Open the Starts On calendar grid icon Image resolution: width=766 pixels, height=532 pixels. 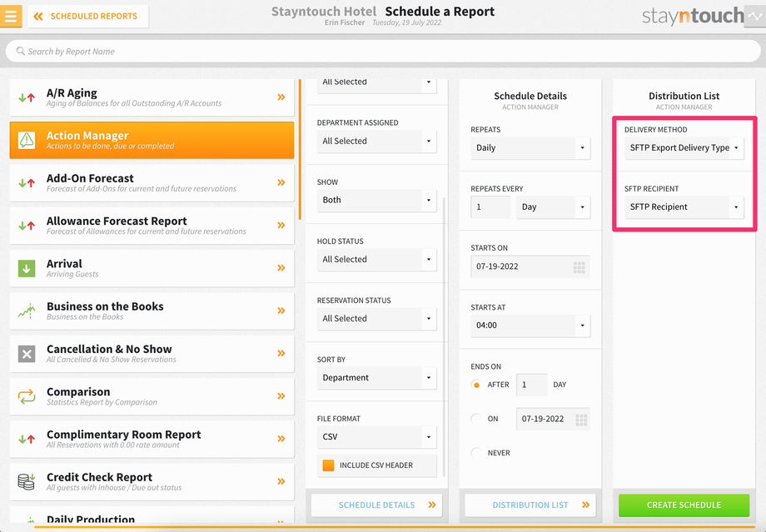tap(579, 267)
